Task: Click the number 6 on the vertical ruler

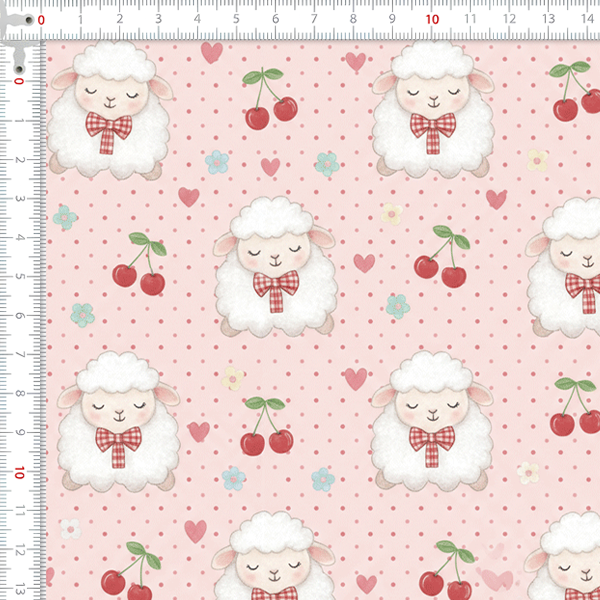Action: point(19,316)
